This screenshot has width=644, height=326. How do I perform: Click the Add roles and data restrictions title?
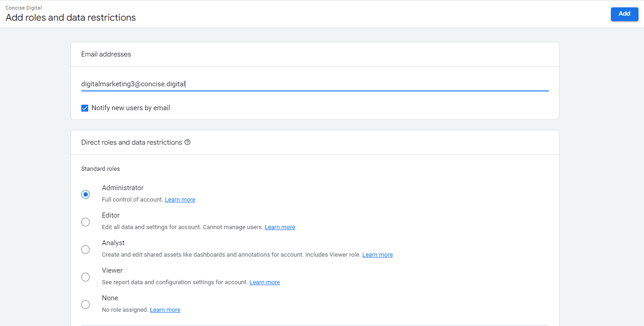(x=71, y=18)
